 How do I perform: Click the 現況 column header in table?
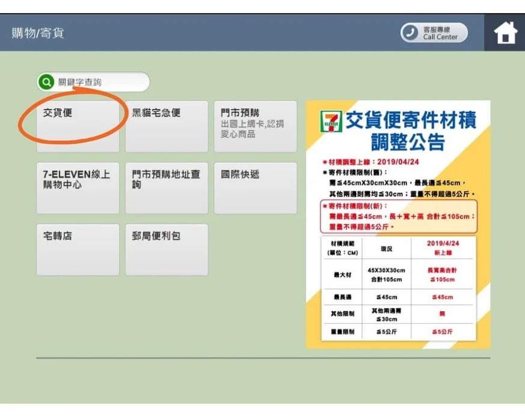pyautogui.click(x=387, y=248)
